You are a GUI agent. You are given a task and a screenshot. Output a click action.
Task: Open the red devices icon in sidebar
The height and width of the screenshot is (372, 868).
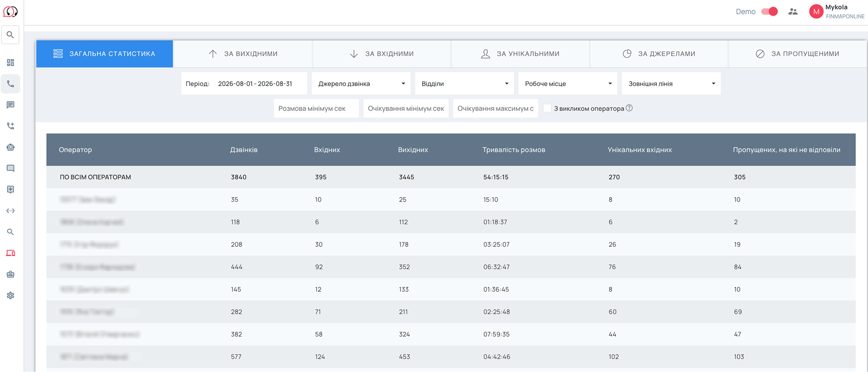10,253
